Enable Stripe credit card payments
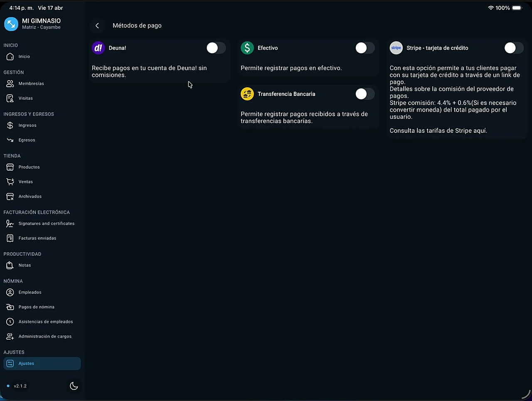The width and height of the screenshot is (532, 401). point(514,48)
